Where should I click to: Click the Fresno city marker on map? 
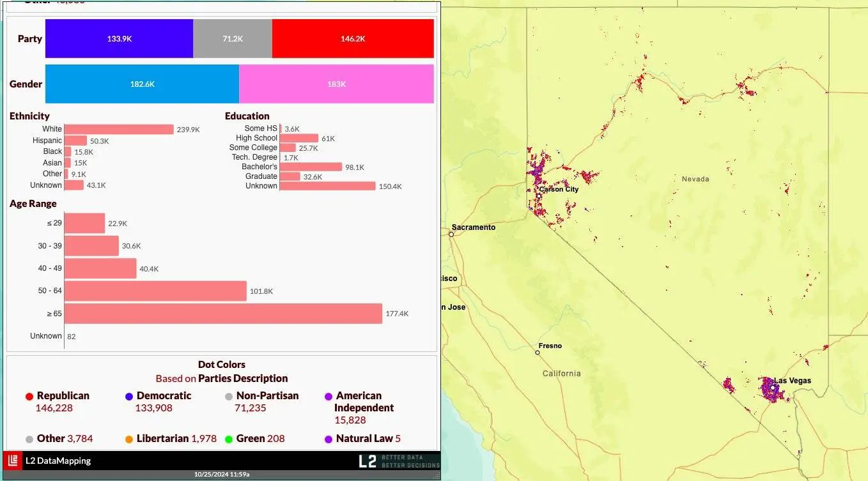pos(538,353)
